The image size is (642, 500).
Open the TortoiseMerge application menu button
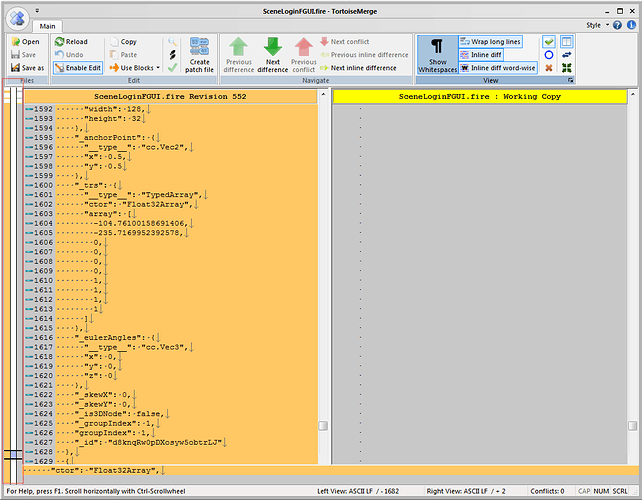point(17,17)
